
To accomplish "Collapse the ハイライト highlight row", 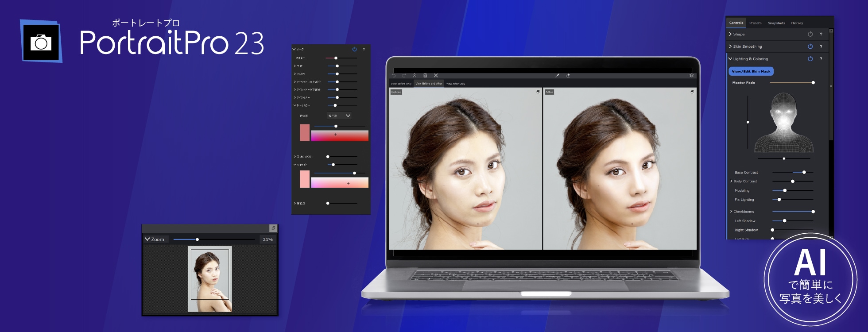I will click(x=295, y=165).
